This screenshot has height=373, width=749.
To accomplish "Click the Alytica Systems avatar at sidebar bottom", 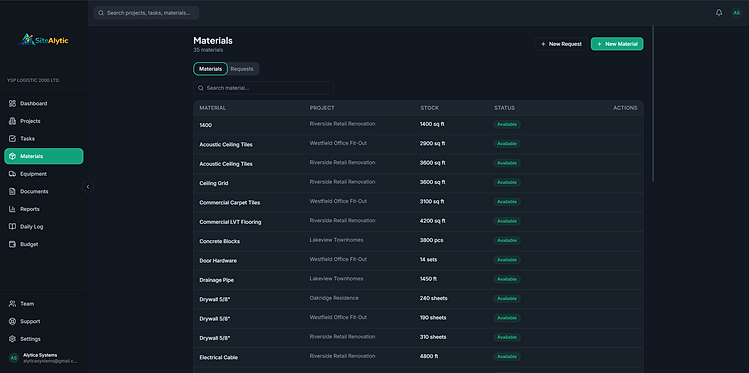I will click(x=14, y=358).
